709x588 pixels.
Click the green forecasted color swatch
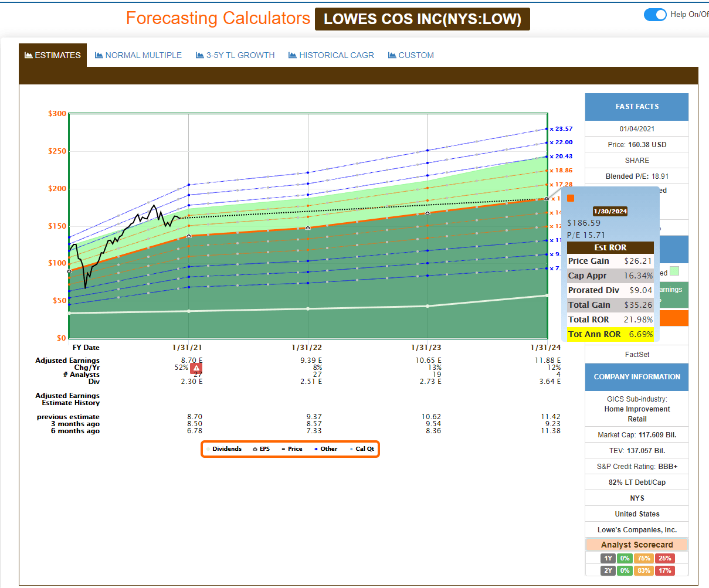click(x=673, y=272)
